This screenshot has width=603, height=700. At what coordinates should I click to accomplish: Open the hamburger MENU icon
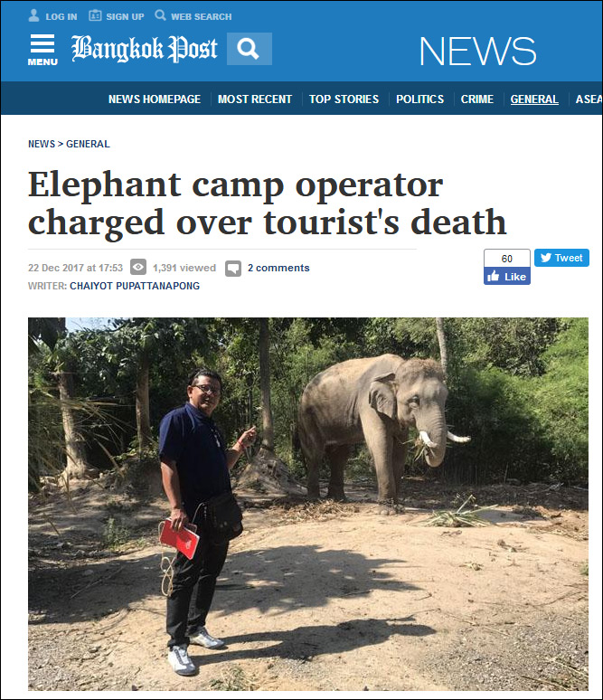pos(42,50)
